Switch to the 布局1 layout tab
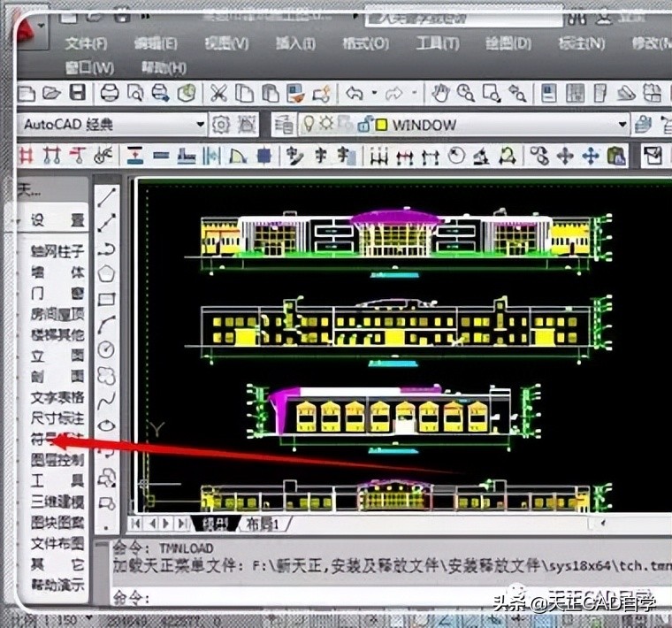This screenshot has width=672, height=628. (263, 525)
